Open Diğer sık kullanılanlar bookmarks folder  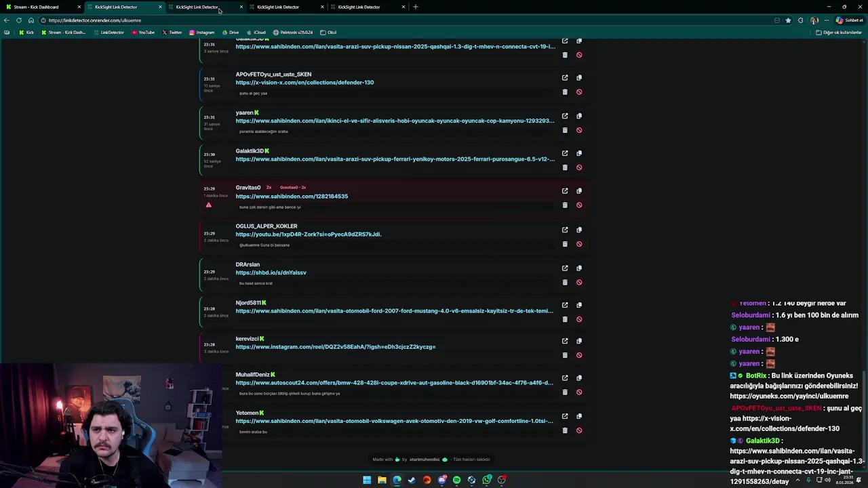click(x=839, y=33)
